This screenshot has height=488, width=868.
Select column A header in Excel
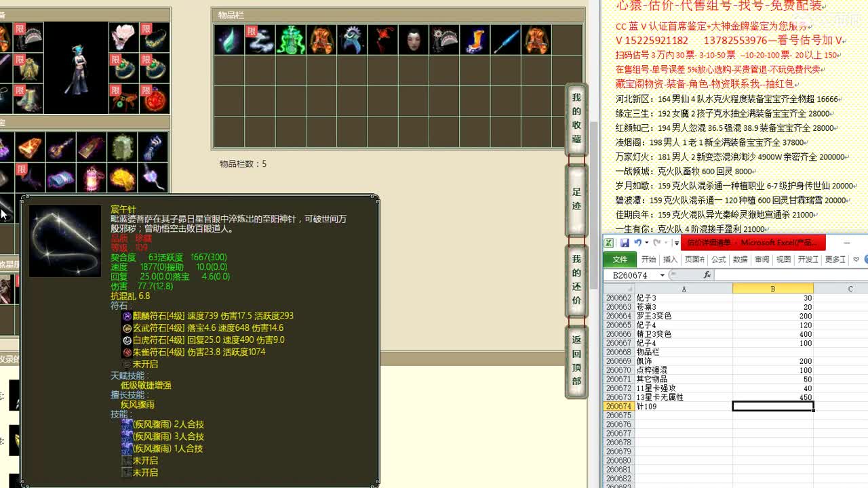(x=684, y=289)
